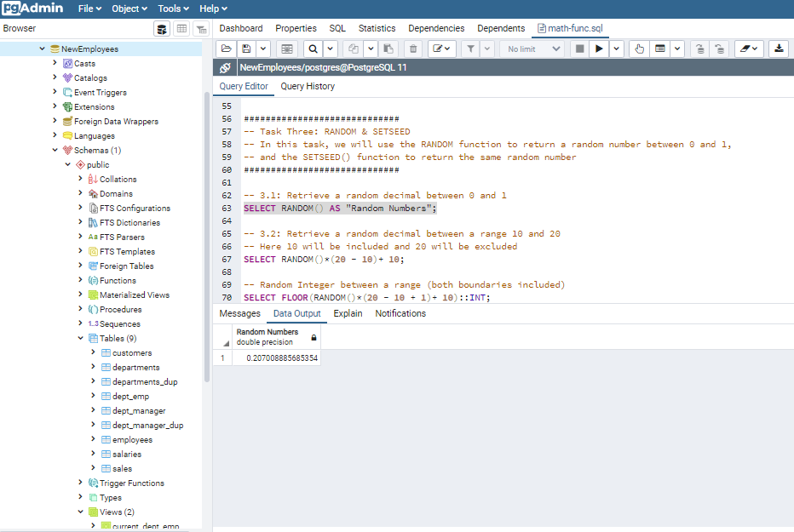
Task: Expand the Functions tree node
Action: coord(80,280)
